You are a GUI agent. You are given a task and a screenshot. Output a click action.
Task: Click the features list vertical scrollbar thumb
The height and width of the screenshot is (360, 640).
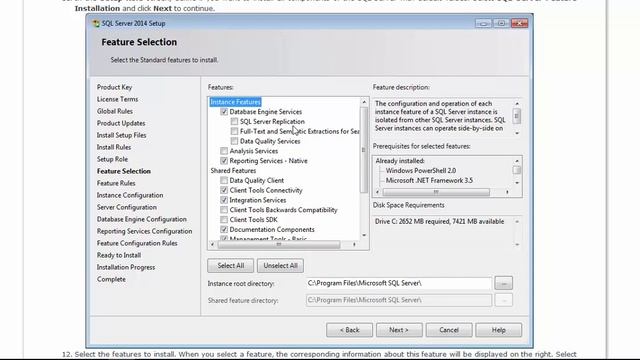tap(364, 150)
